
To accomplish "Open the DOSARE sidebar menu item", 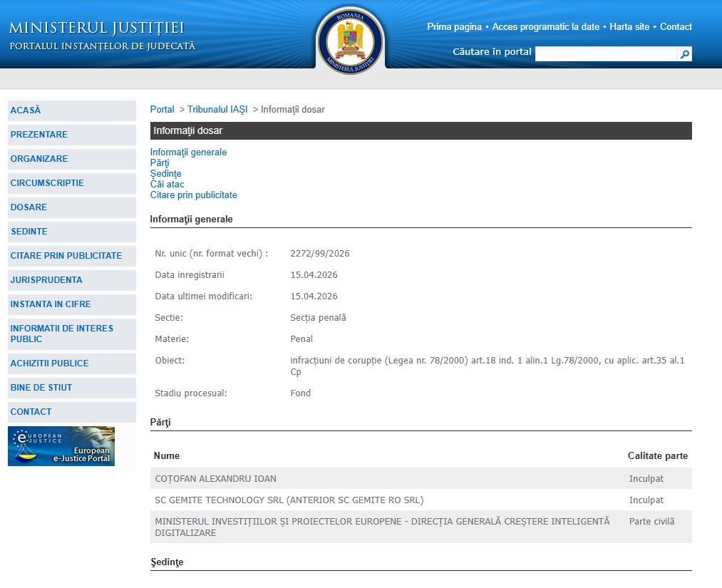I will 29,207.
